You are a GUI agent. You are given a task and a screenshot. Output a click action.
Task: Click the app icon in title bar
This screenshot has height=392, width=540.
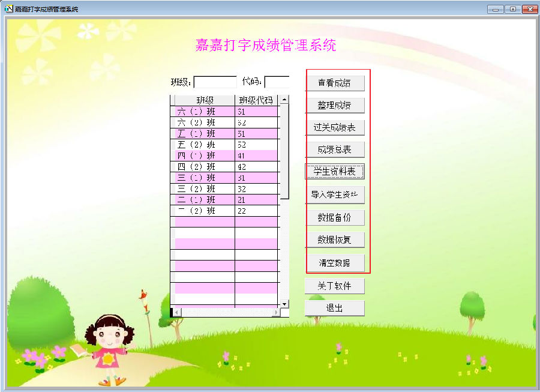8,8
